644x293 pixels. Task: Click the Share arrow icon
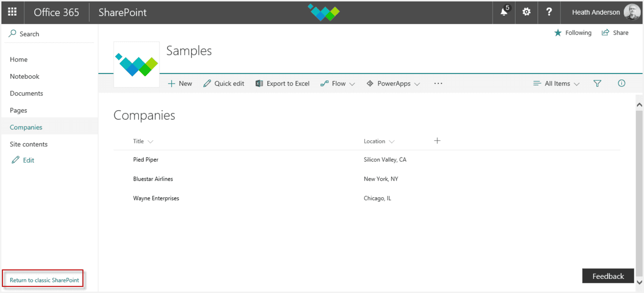[x=606, y=33]
